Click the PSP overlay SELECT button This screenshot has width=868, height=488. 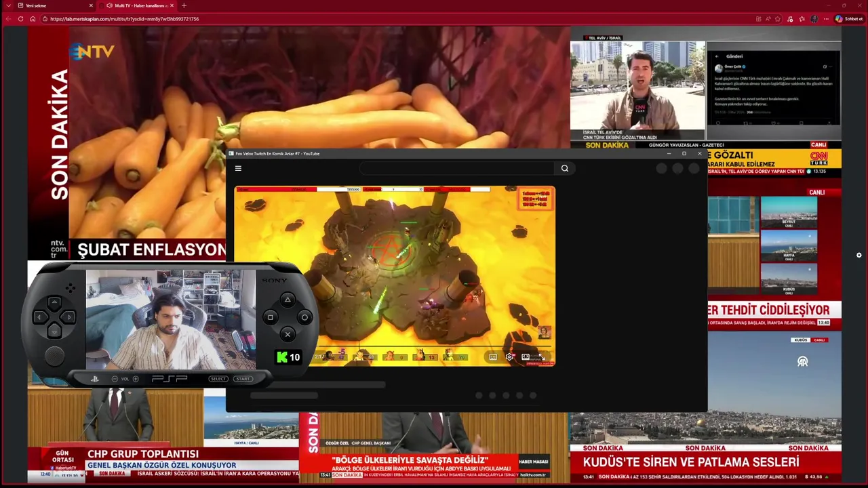point(218,379)
